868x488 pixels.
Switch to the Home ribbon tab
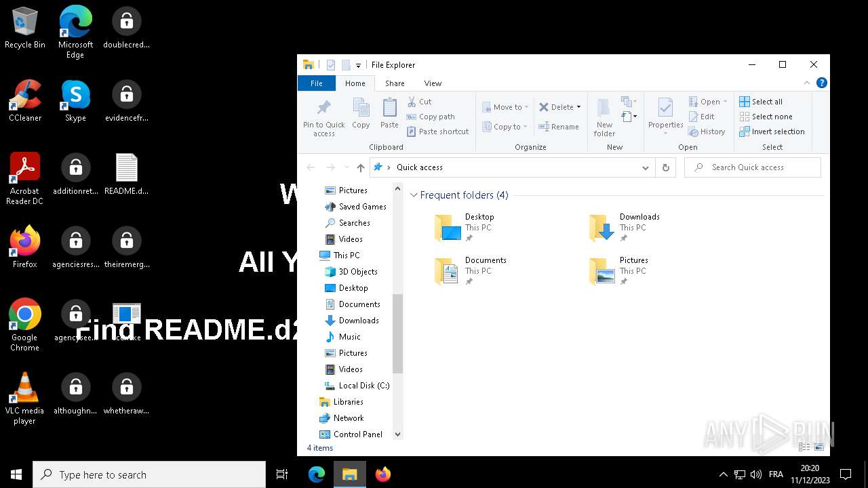point(355,83)
